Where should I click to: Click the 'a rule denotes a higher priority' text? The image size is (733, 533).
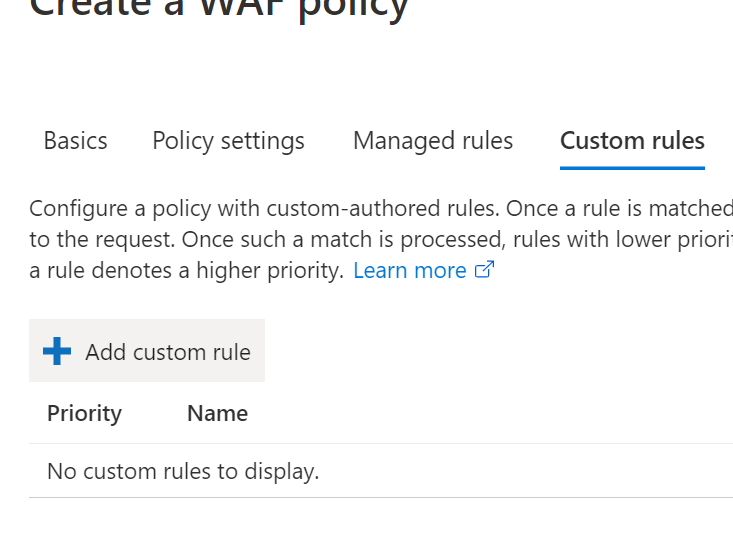point(186,270)
